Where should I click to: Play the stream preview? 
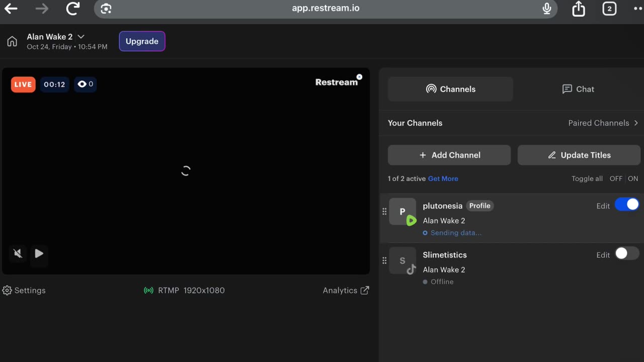tap(39, 253)
